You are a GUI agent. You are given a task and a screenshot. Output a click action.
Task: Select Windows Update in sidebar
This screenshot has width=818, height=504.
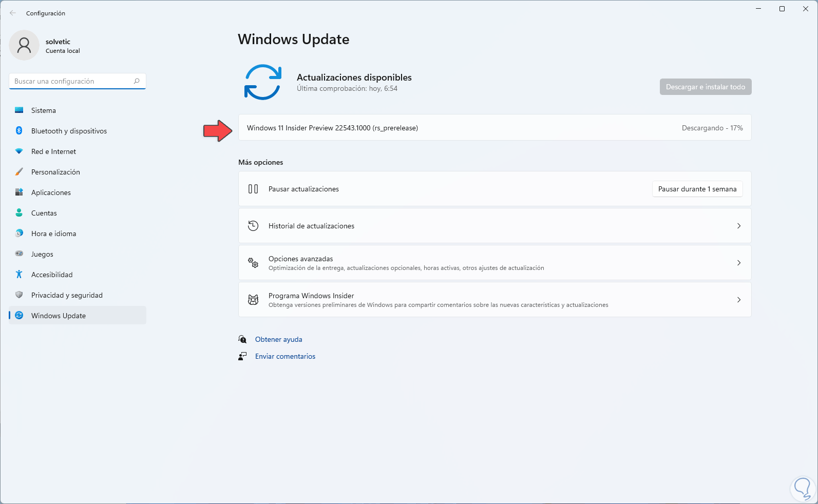(78, 316)
